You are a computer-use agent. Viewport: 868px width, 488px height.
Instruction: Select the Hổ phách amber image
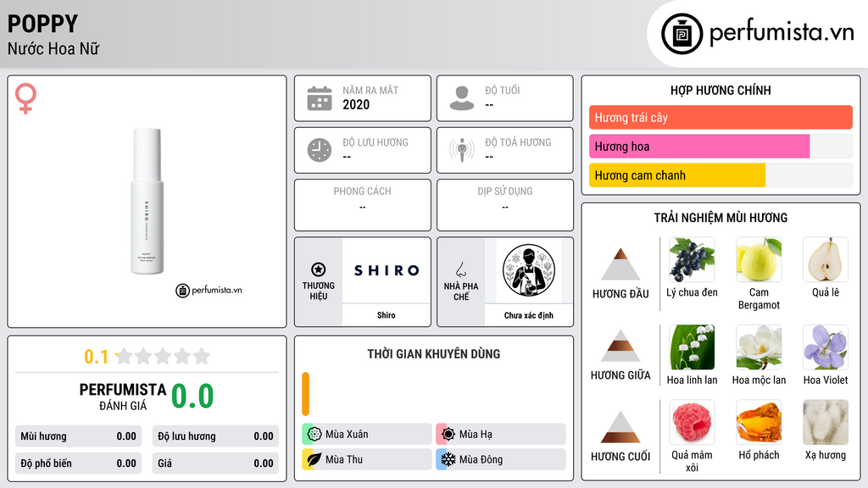[x=759, y=422]
